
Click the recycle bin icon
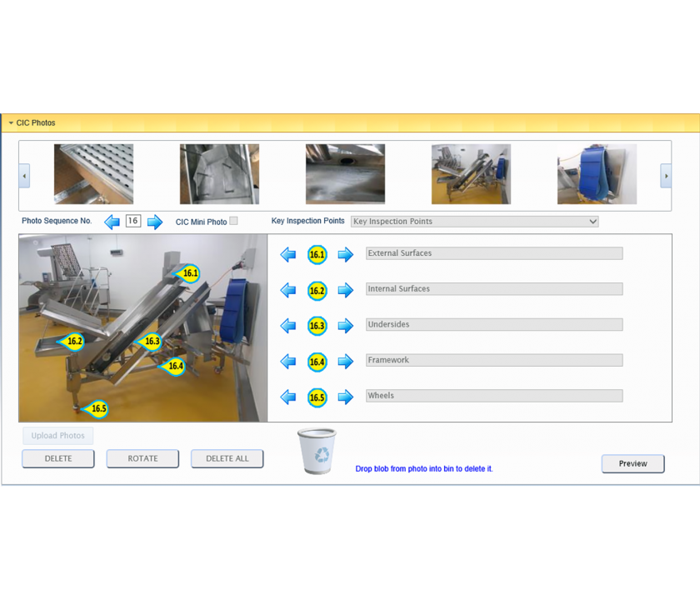(x=317, y=452)
